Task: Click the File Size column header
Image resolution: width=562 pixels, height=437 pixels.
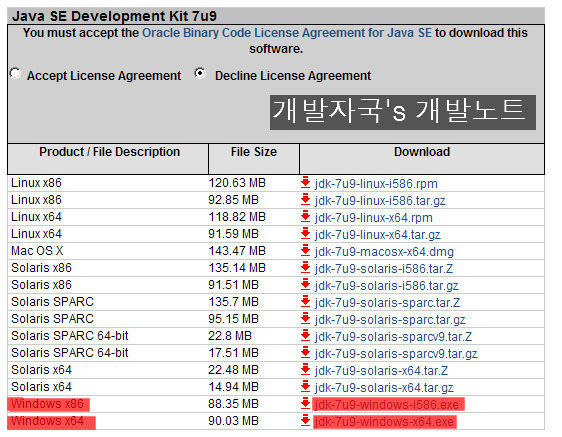Action: 254,152
